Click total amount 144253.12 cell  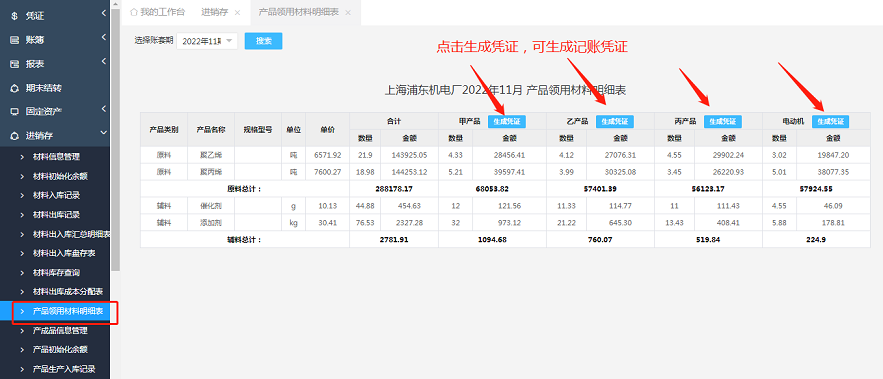click(x=409, y=172)
